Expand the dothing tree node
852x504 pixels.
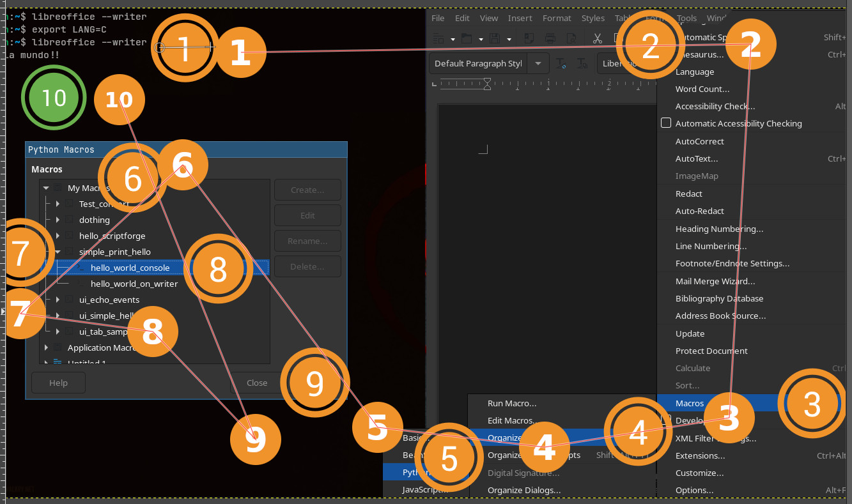click(58, 220)
